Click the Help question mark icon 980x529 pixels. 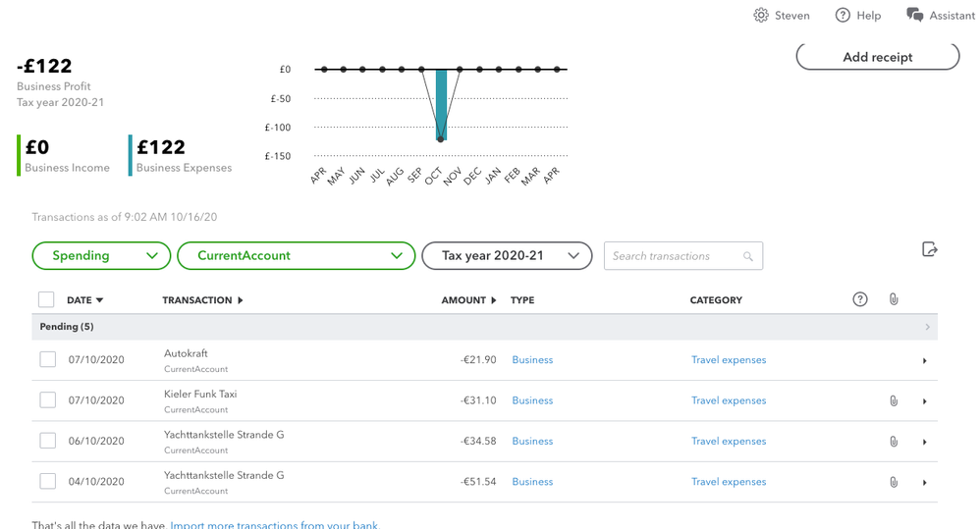[x=843, y=15]
